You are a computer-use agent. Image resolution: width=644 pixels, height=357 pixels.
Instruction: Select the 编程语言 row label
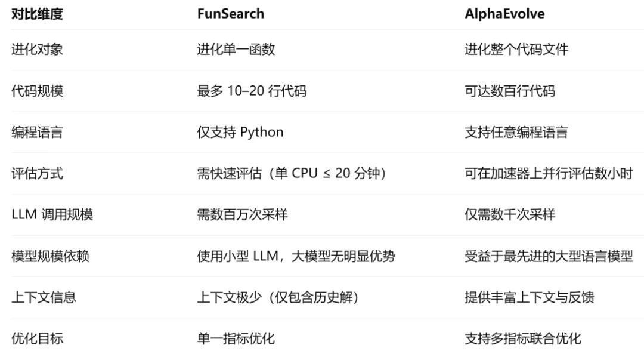coord(37,132)
